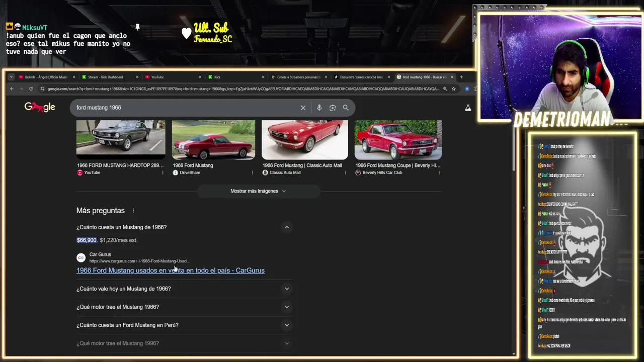Open the Más preguntas options menu
This screenshot has width=644, height=362.
click(133, 211)
